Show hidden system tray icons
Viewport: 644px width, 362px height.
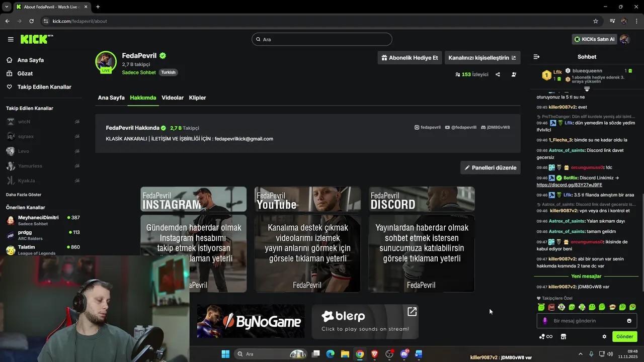(580, 354)
